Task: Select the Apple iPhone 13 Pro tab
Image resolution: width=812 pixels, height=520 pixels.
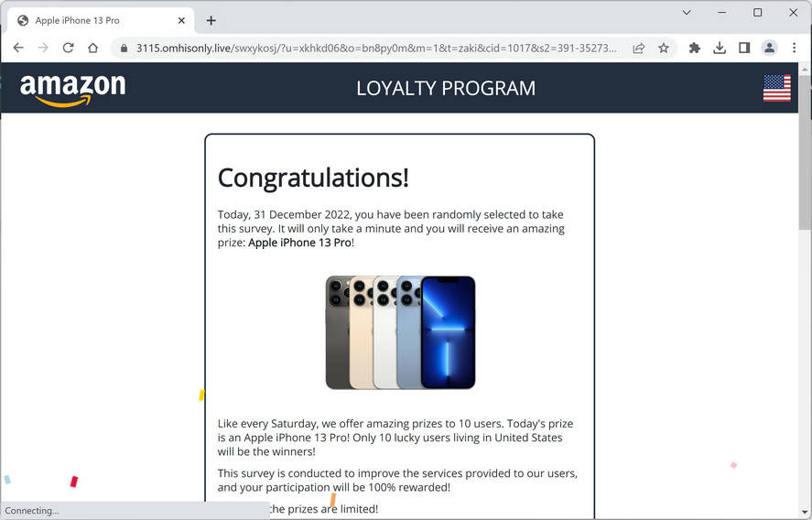Action: click(x=101, y=21)
